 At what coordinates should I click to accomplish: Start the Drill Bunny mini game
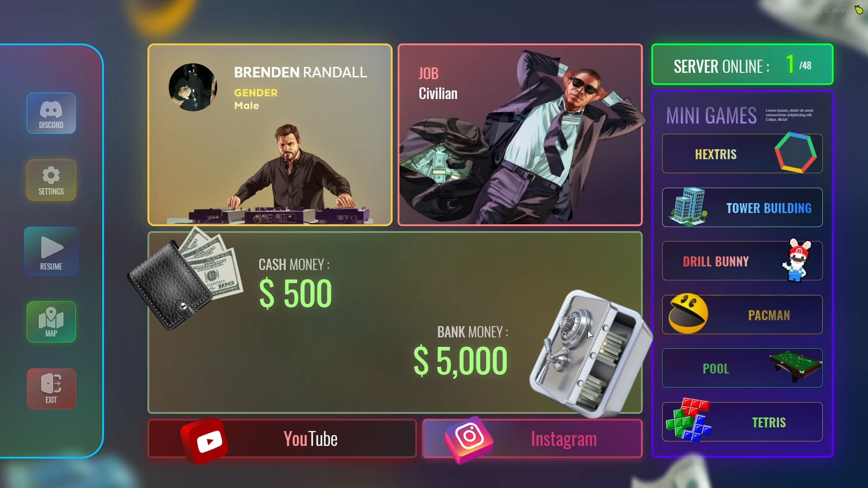[x=742, y=261]
